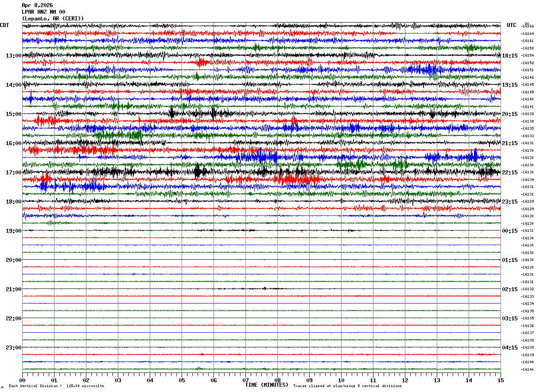Select the 23:00 CDT row label
536x392 pixels.
pyautogui.click(x=14, y=348)
